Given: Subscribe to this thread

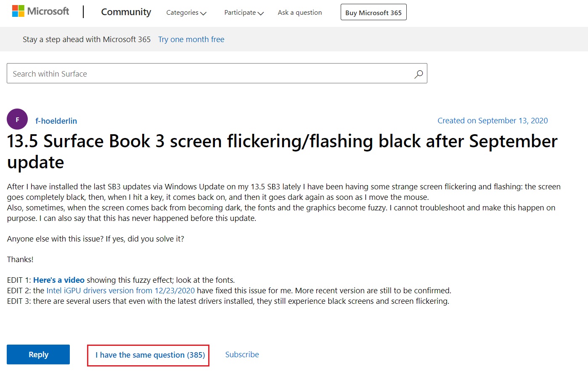Looking at the screenshot, I should [x=242, y=355].
